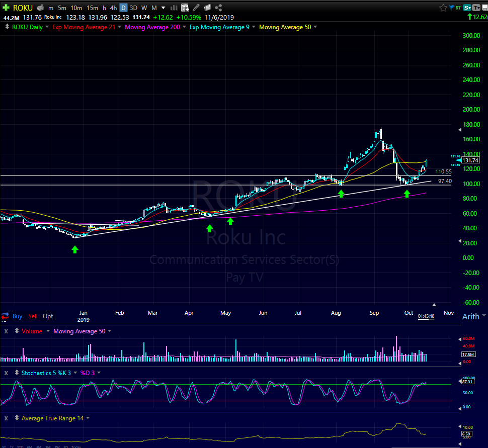Image resolution: width=488 pixels, height=448 pixels.
Task: Open the %D 3 dropdown
Action: coord(99,373)
